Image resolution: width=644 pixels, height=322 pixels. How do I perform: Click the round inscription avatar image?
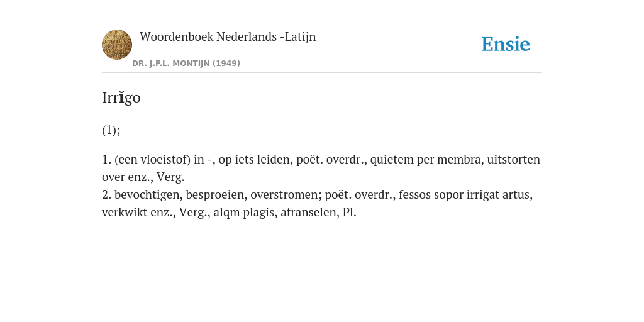pyautogui.click(x=117, y=45)
